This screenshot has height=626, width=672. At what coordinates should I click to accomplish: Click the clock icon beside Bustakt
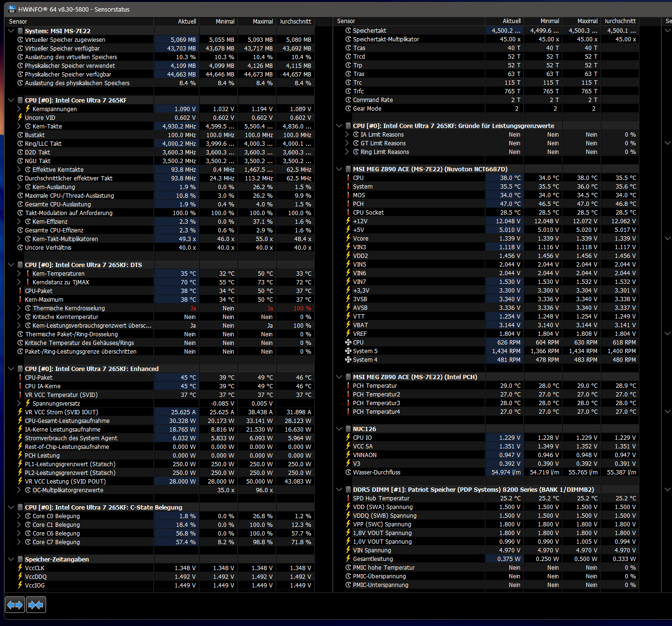[20, 135]
